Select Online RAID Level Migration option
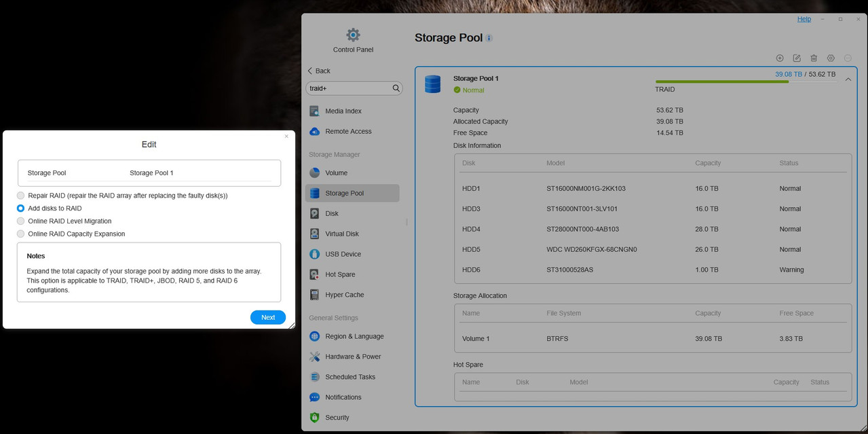The width and height of the screenshot is (868, 434). (21, 221)
